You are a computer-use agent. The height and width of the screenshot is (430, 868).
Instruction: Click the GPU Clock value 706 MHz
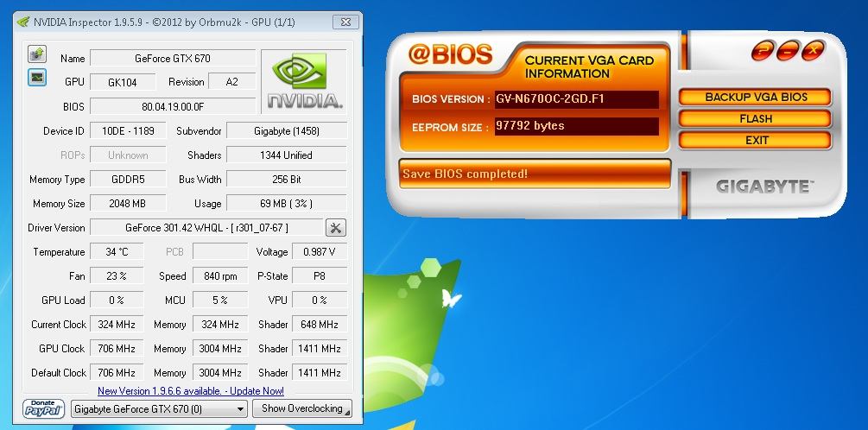pos(117,348)
